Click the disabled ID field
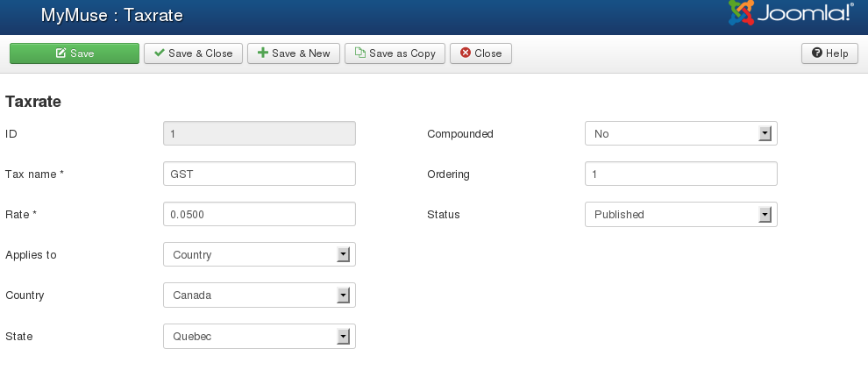Image resolution: width=868 pixels, height=370 pixels. point(259,134)
